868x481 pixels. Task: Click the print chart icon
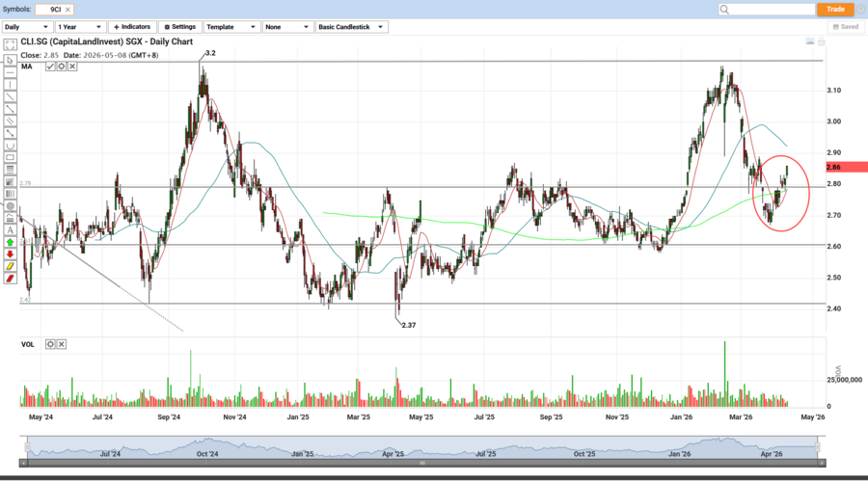point(822,41)
